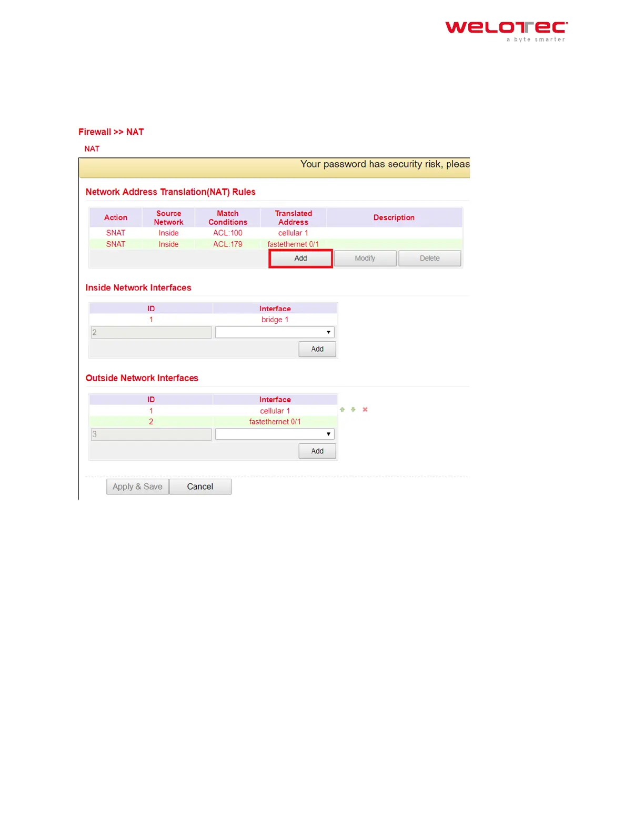Select fastethernet 0/1 row in Outside Network Interfaces
Viewport: 644px width, 834px height.
(x=213, y=422)
